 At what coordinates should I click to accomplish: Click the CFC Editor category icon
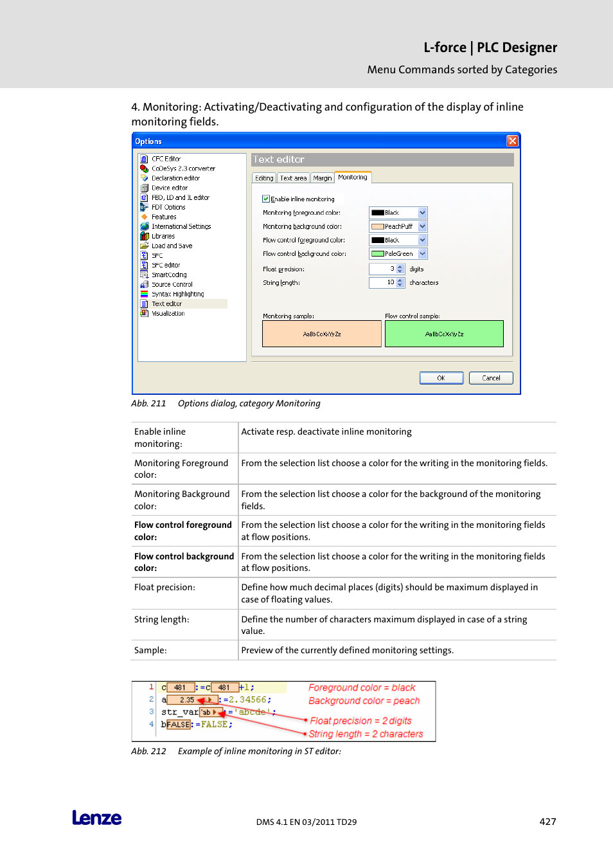[x=145, y=159]
